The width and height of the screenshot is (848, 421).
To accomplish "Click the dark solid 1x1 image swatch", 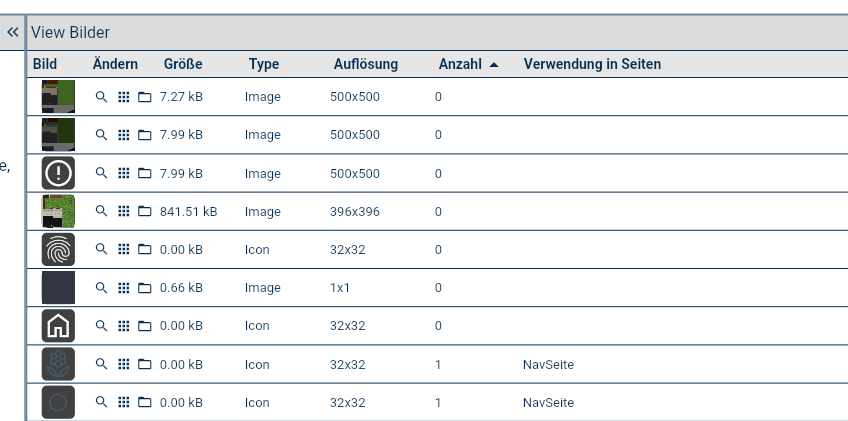I will 58,288.
